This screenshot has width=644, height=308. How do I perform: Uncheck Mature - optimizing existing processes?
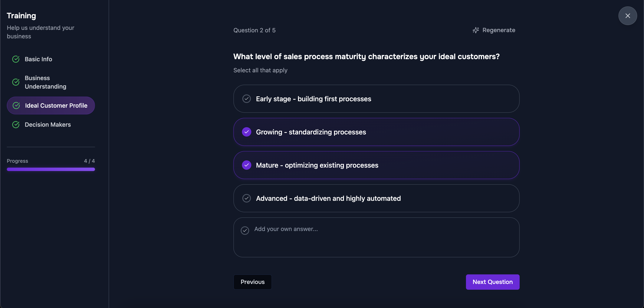tap(246, 165)
